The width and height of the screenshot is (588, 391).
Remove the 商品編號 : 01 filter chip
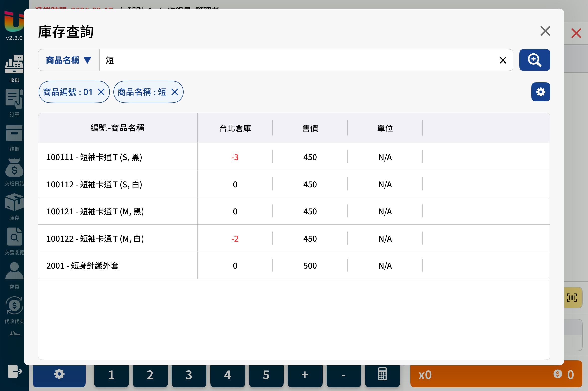point(101,92)
